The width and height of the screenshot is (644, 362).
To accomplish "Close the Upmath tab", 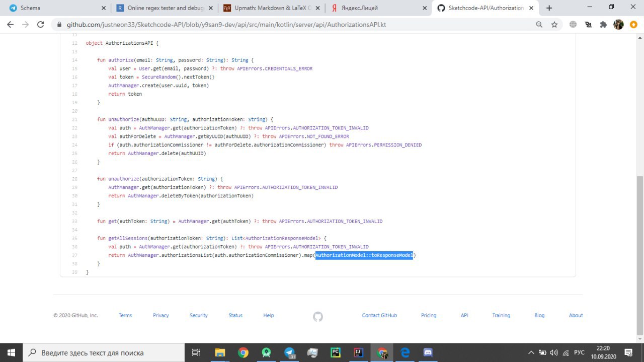I will pyautogui.click(x=317, y=8).
